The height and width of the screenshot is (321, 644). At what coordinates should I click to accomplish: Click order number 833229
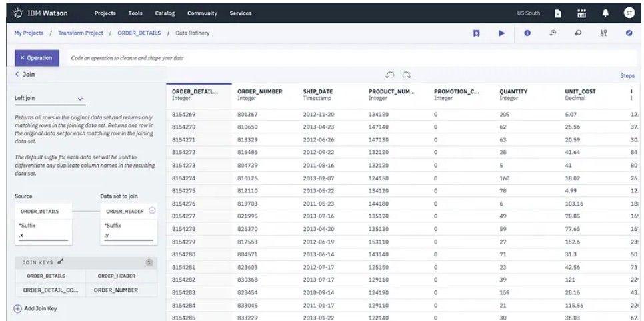tap(247, 318)
